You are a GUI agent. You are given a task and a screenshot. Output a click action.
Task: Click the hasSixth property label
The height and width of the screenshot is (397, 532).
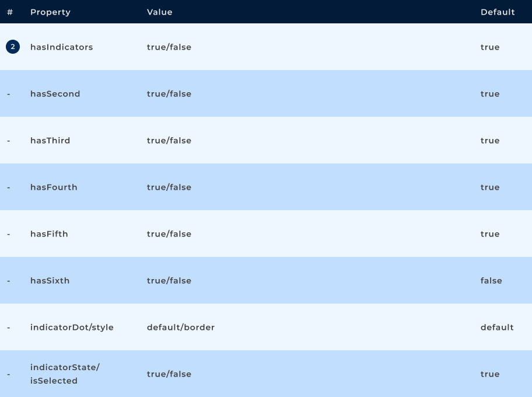pyautogui.click(x=50, y=281)
